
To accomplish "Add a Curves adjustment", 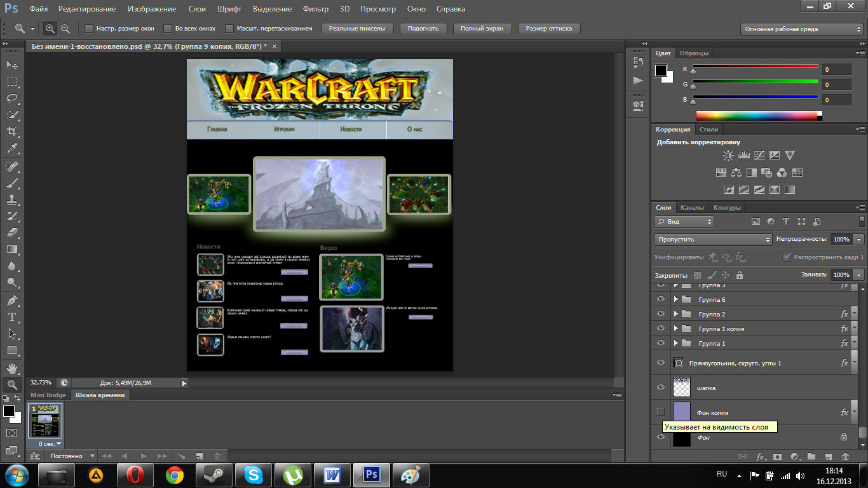I will coord(759,155).
